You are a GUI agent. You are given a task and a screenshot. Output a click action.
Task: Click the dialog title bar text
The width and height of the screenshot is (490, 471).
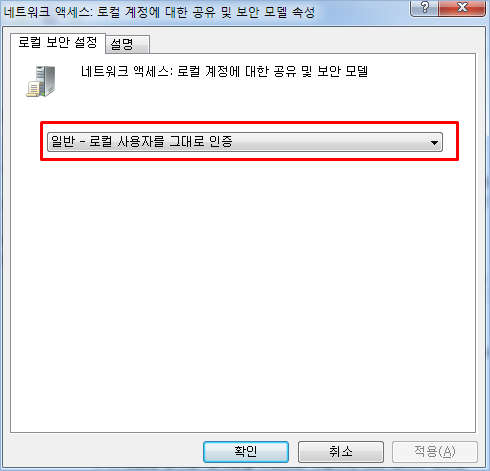(x=159, y=12)
